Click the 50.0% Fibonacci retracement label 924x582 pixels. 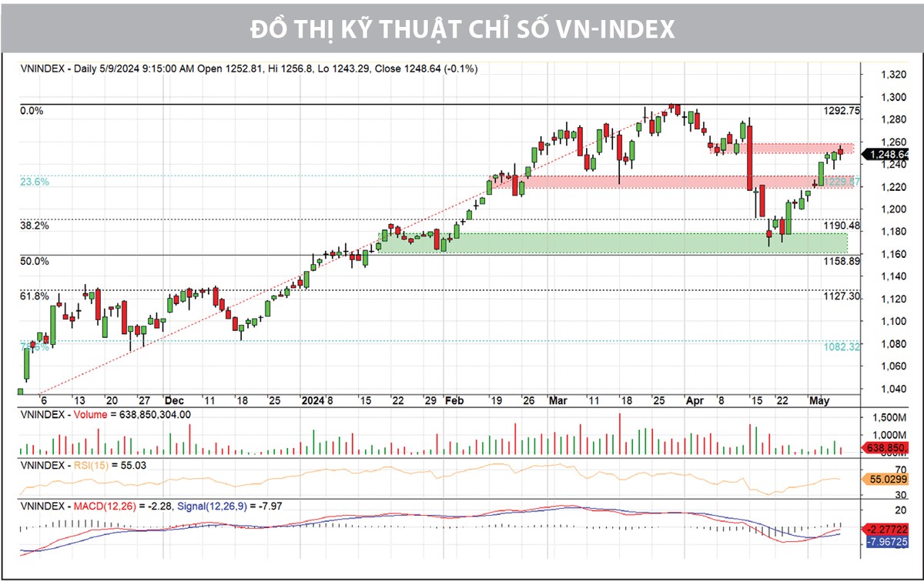pos(35,262)
